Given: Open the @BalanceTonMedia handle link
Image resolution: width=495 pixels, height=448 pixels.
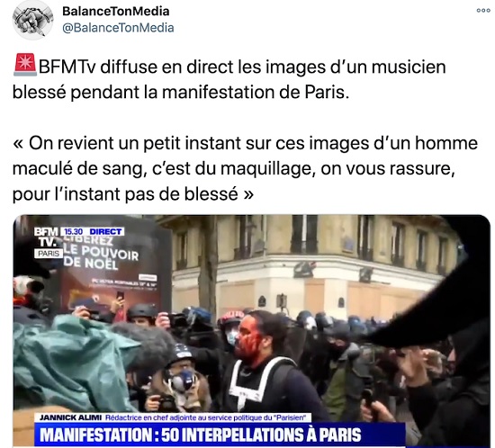Looking at the screenshot, I should click(x=118, y=28).
